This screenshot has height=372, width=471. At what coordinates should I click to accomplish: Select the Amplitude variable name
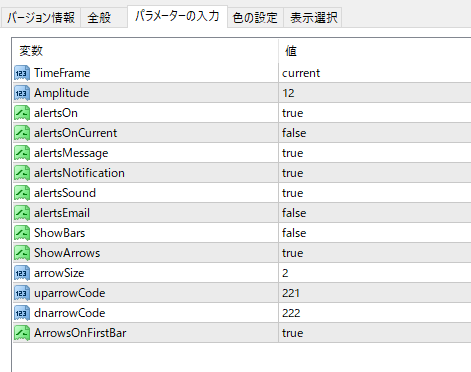(x=62, y=93)
